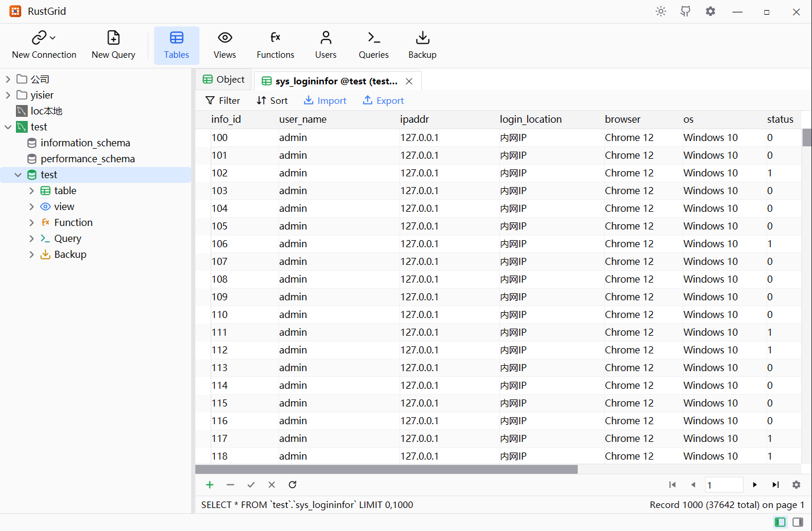Expand the 公司 folder

tap(8, 79)
